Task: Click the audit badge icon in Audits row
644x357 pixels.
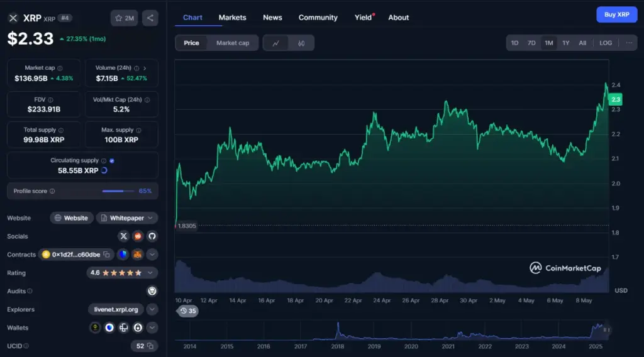Action: (x=152, y=291)
